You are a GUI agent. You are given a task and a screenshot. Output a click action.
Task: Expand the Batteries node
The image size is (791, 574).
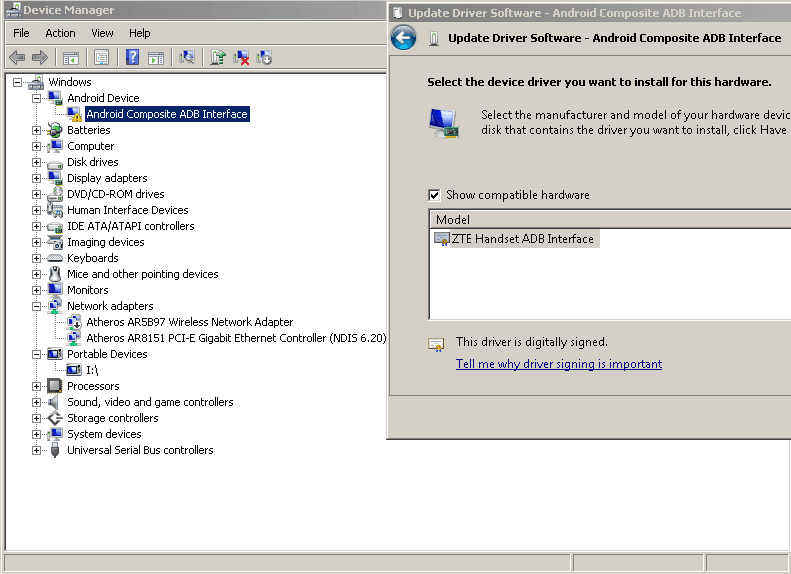click(x=36, y=130)
